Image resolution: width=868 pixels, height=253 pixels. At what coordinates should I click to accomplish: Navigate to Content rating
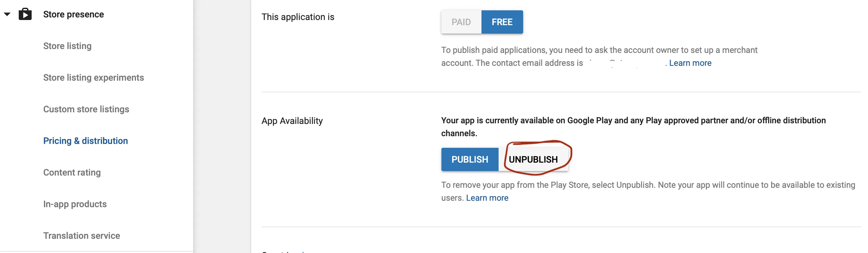pos(72,173)
